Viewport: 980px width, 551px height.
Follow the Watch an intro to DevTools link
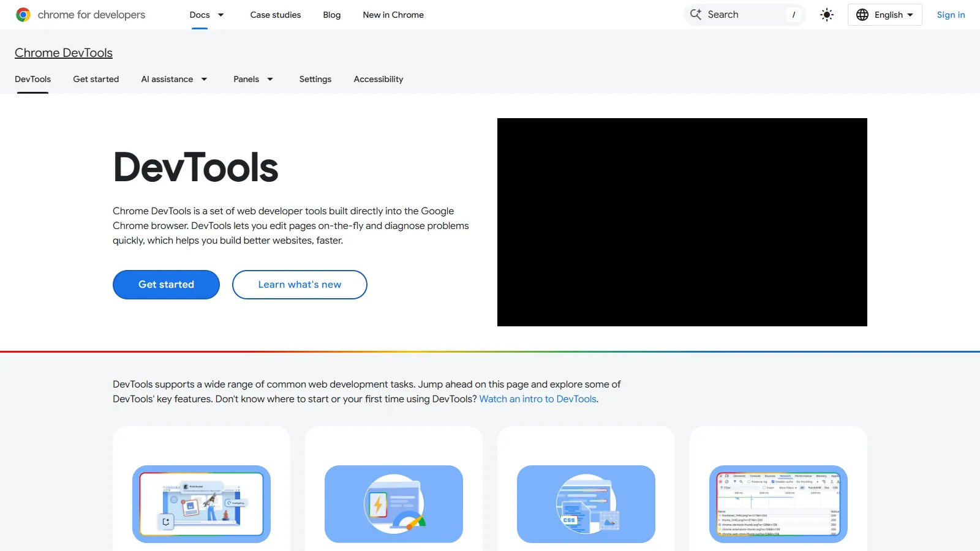(x=538, y=399)
